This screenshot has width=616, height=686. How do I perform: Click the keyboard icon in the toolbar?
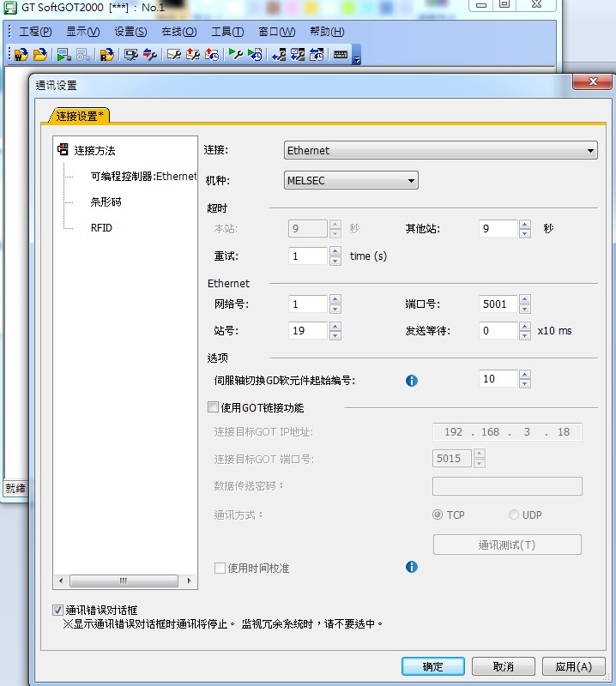(x=341, y=55)
